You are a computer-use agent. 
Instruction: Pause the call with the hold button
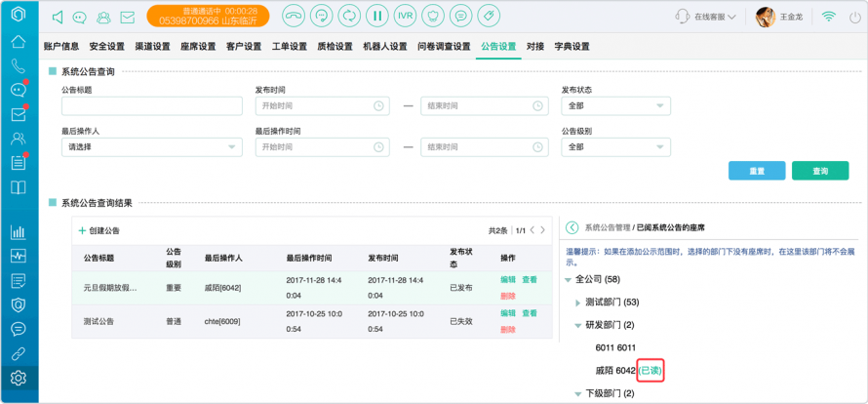click(x=377, y=16)
